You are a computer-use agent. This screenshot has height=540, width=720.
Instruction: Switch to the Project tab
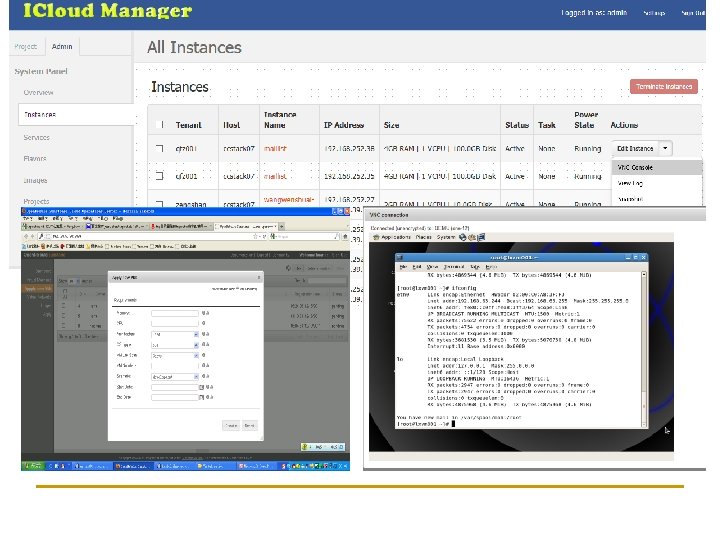point(26,46)
